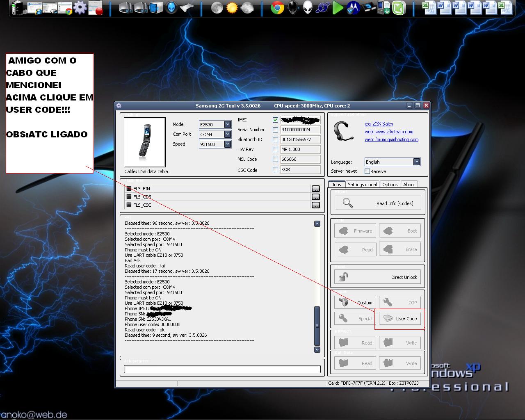Click the Direct Unlock padlock icon
This screenshot has height=420, width=525.
[x=343, y=277]
